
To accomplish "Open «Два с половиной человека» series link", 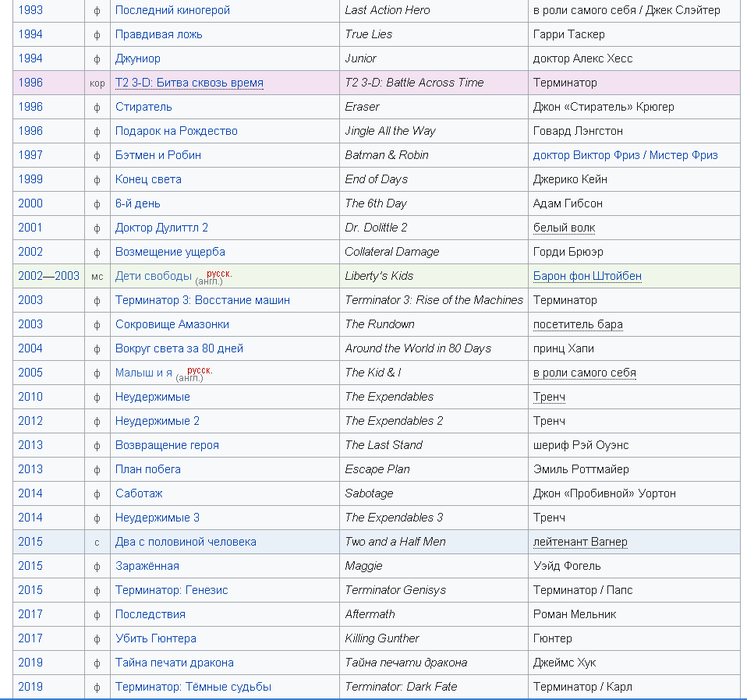I will 186,542.
